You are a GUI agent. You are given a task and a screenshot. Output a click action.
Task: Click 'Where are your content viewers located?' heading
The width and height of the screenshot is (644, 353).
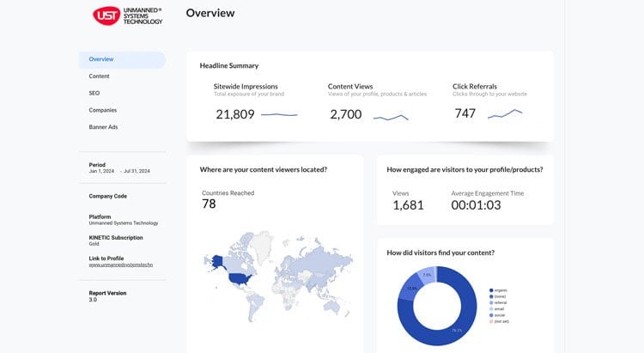click(264, 170)
